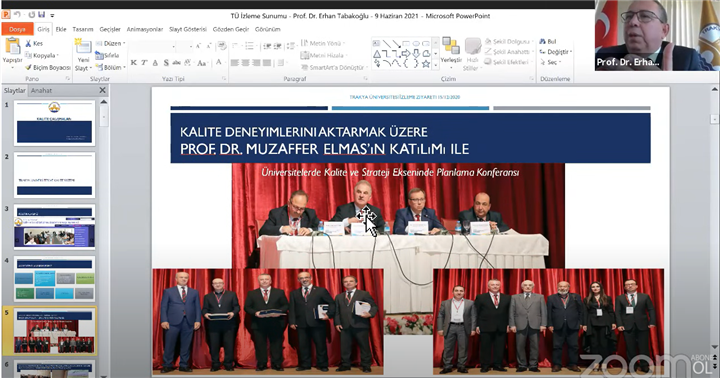Expand the shapes gallery more arrow
The width and height of the screenshot is (720, 378).
tap(435, 65)
